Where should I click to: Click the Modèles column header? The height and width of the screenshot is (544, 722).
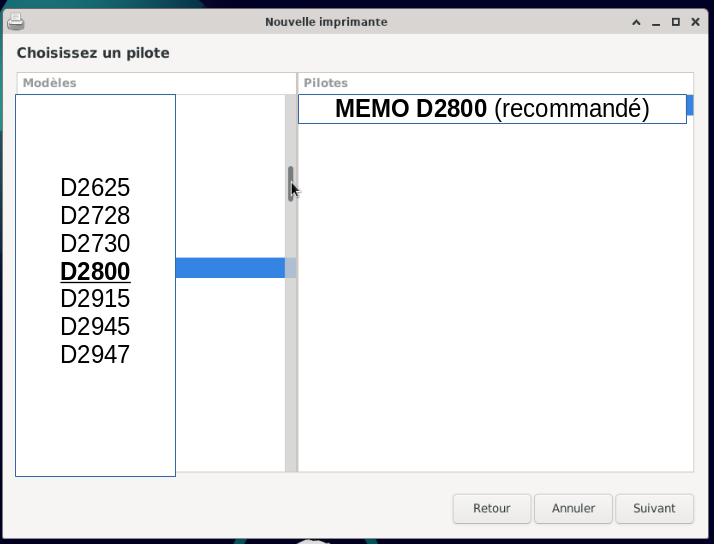[x=157, y=83]
